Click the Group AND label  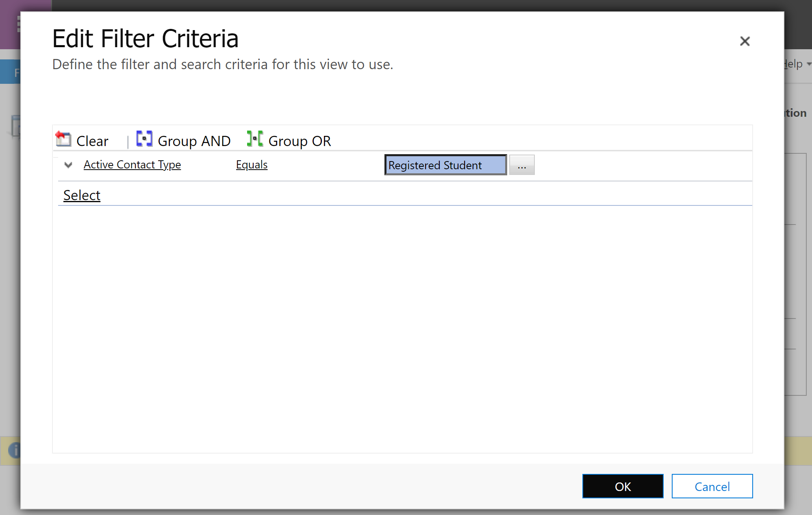coord(194,141)
